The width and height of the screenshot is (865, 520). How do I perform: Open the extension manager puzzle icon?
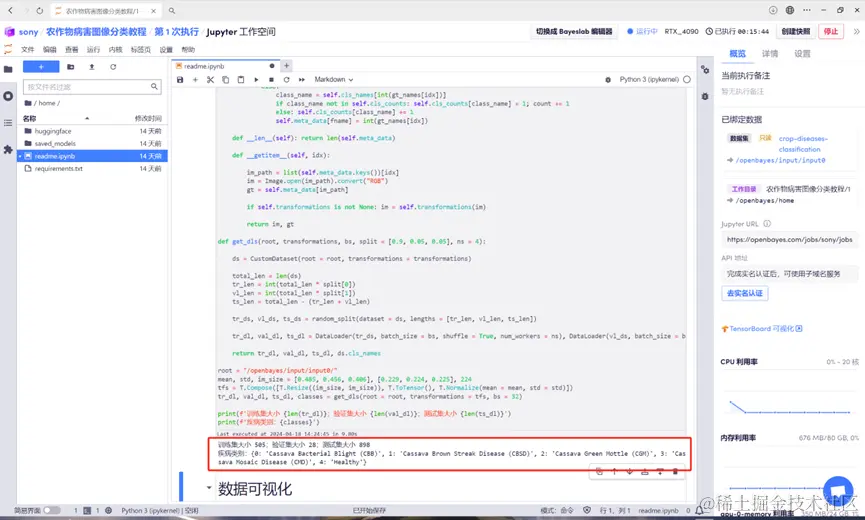tap(8, 149)
